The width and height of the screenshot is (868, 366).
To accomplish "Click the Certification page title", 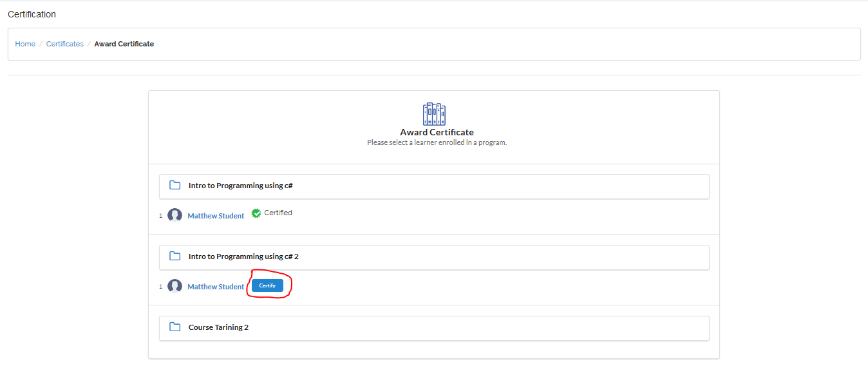I will point(32,14).
